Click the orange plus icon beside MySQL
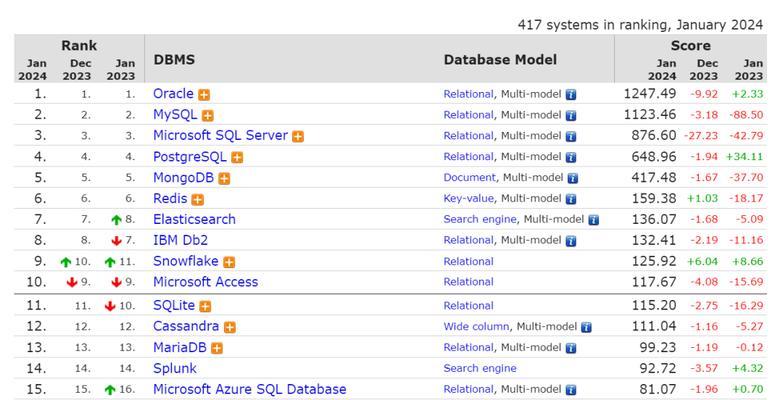Viewport: 783px width, 400px height. pyautogui.click(x=208, y=116)
